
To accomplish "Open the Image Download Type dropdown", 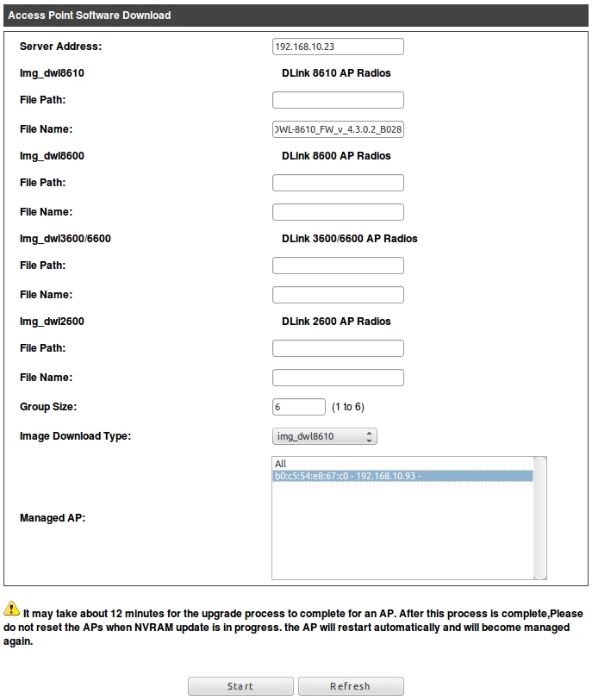I will [x=324, y=436].
